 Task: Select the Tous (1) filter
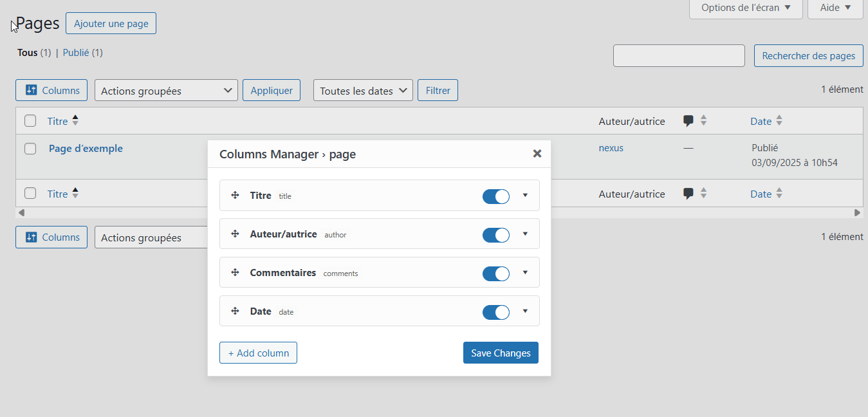pyautogui.click(x=34, y=53)
